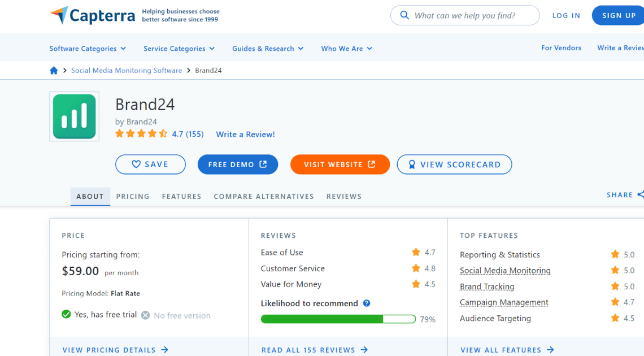The width and height of the screenshot is (644, 356).
Task: Switch to the PRICING tab
Action: (133, 196)
